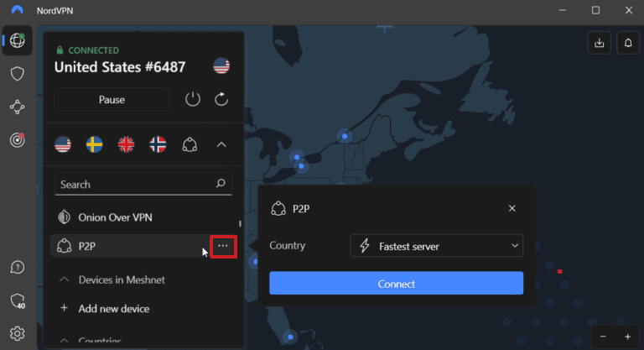Screen dimensions: 644x350
Task: Open the Country Fastest server dropdown
Action: pyautogui.click(x=436, y=246)
